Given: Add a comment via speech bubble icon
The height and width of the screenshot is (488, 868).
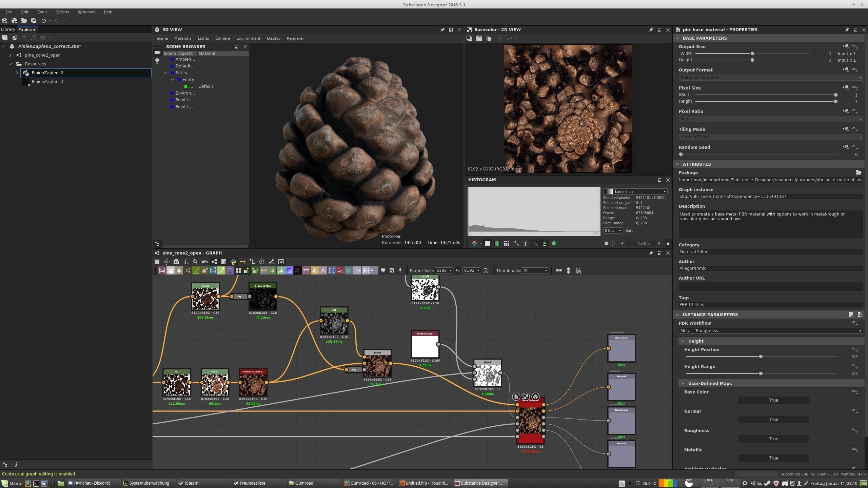Looking at the screenshot, I should [x=383, y=270].
